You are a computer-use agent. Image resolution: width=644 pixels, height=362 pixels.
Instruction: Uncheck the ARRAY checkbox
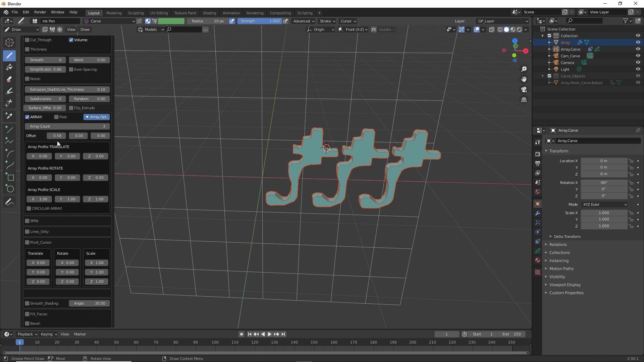click(28, 117)
